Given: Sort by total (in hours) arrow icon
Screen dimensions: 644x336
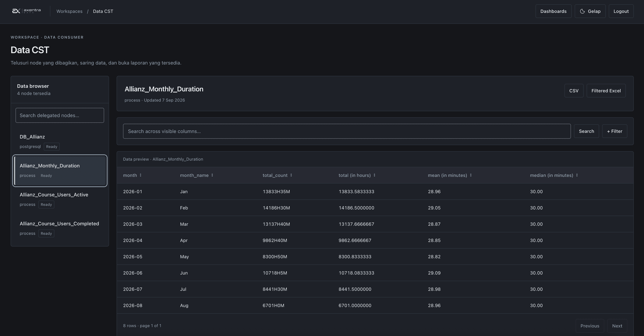Looking at the screenshot, I should (x=374, y=175).
